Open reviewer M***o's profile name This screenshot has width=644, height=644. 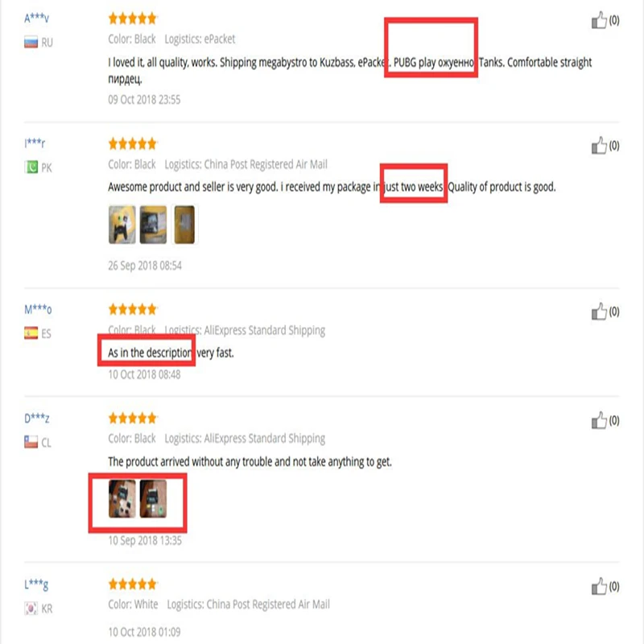38,309
